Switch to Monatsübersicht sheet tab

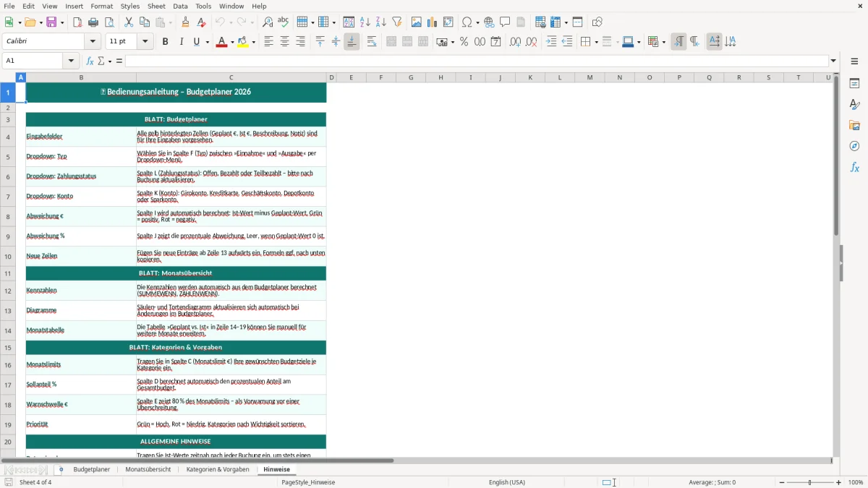click(x=148, y=469)
